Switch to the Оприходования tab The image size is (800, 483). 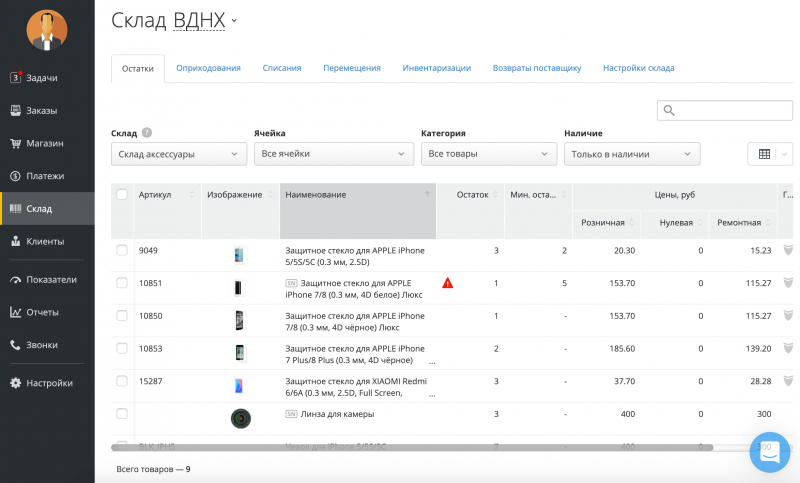[208, 68]
